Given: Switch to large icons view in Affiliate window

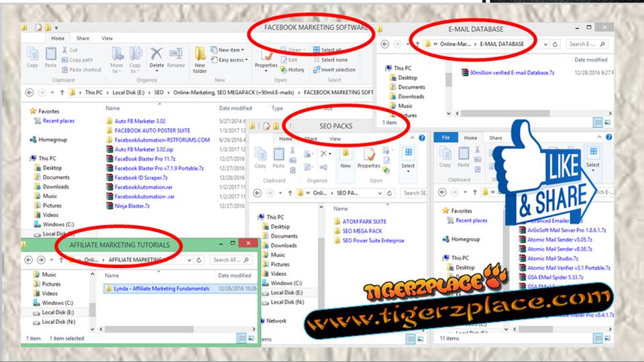Looking at the screenshot, I should tap(251, 338).
